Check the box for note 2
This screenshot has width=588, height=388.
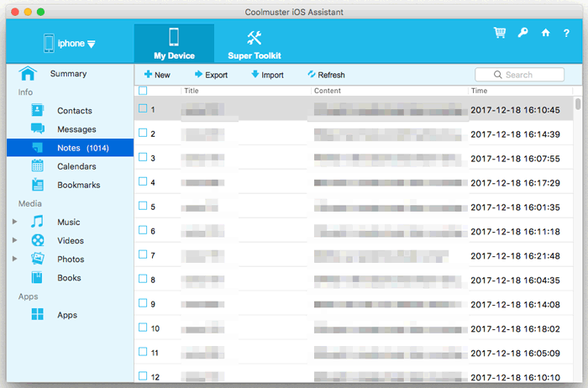143,133
